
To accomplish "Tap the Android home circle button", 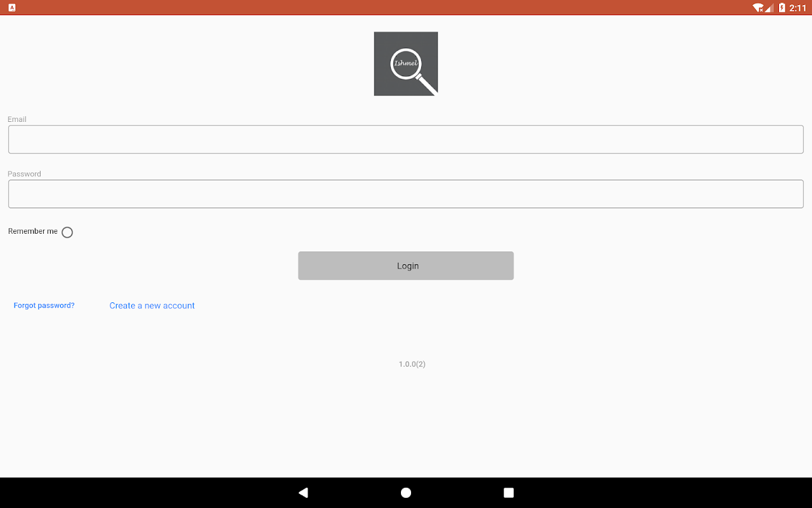I will pyautogui.click(x=406, y=493).
